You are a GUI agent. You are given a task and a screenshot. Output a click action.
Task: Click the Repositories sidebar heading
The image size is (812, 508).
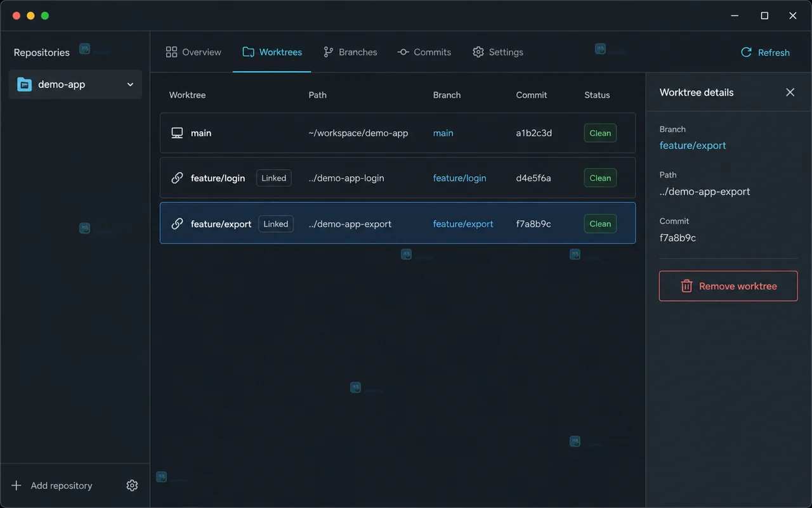point(42,53)
